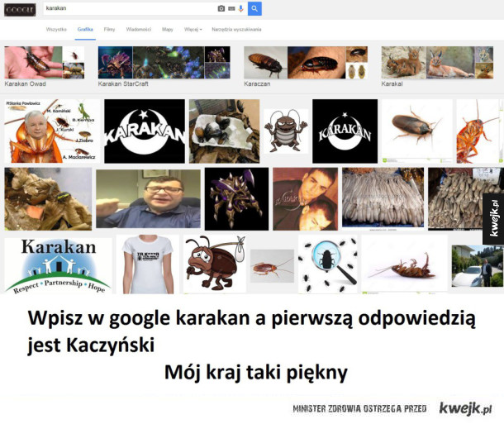
Task: Open the cockroaches on egg carton image
Action: (224, 131)
